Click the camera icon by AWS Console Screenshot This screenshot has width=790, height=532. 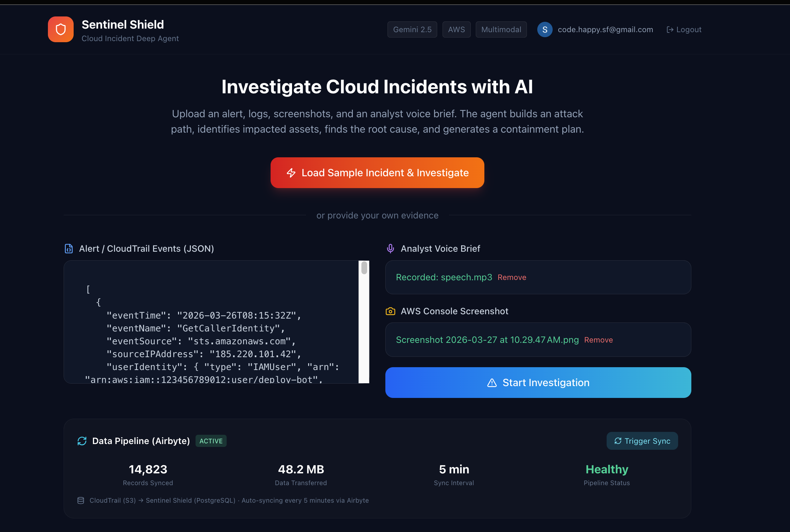pyautogui.click(x=390, y=311)
